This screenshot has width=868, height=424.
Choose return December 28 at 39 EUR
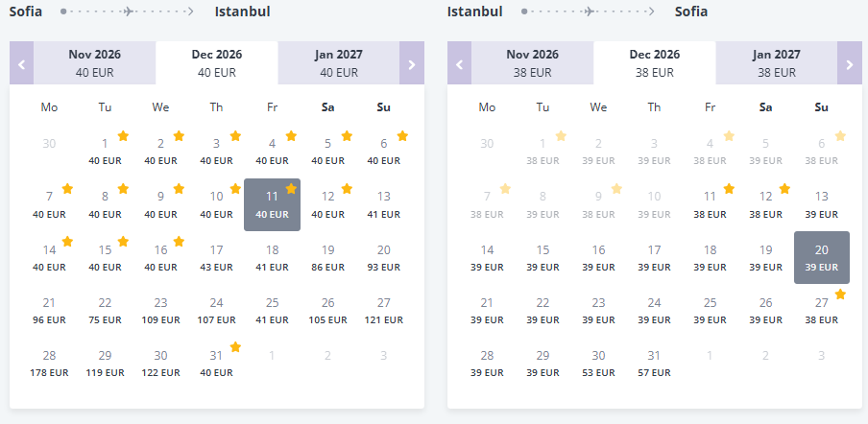(x=487, y=364)
